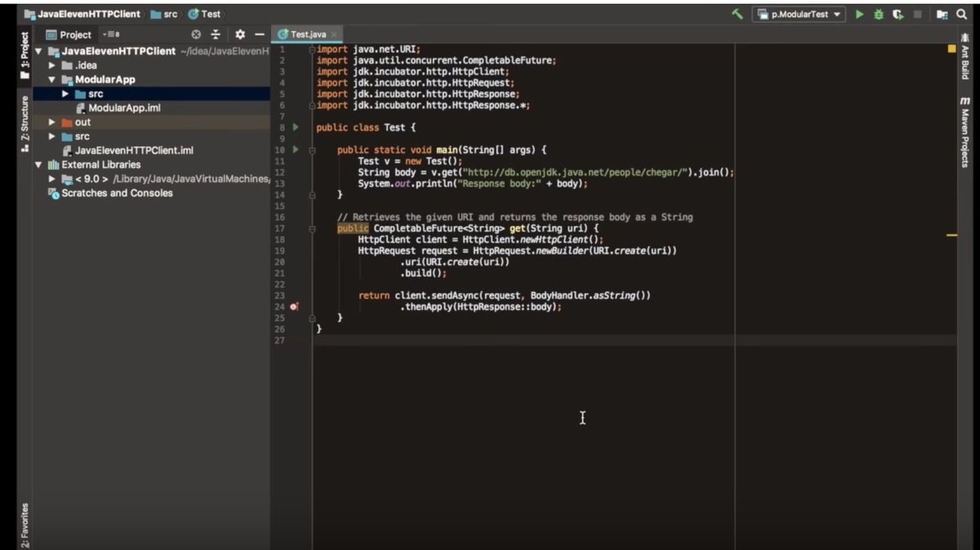Collapse the ModularApp module arrow
The image size is (980, 550).
click(51, 80)
